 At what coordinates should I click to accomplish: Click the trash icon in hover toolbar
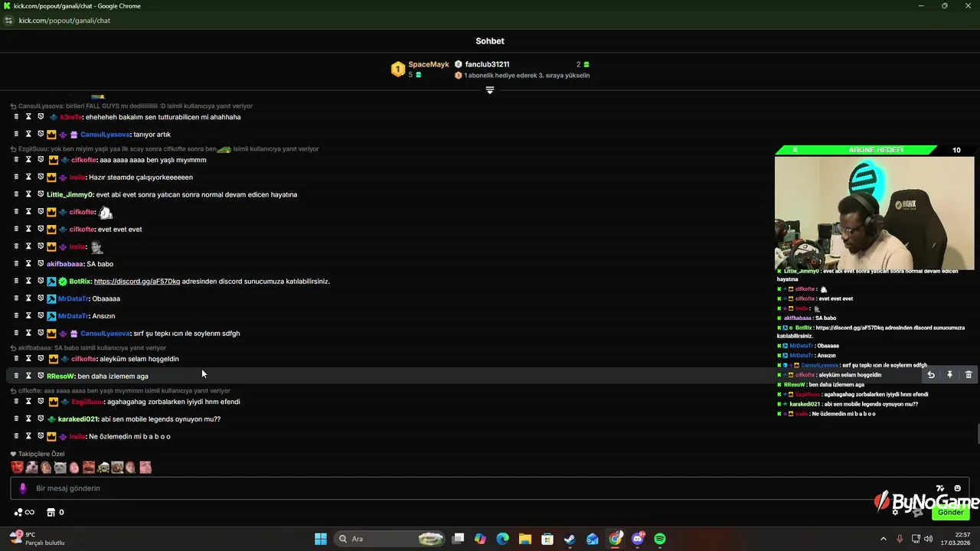(969, 375)
